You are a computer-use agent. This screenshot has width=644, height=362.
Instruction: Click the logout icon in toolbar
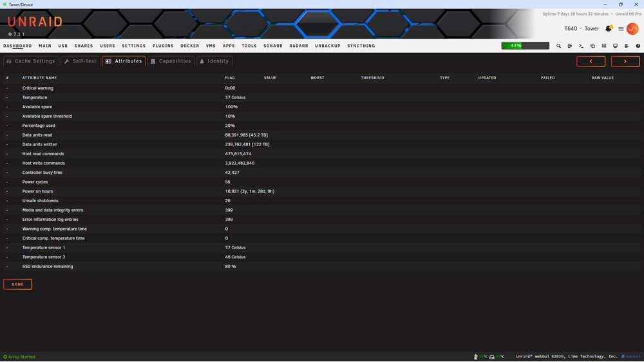570,46
